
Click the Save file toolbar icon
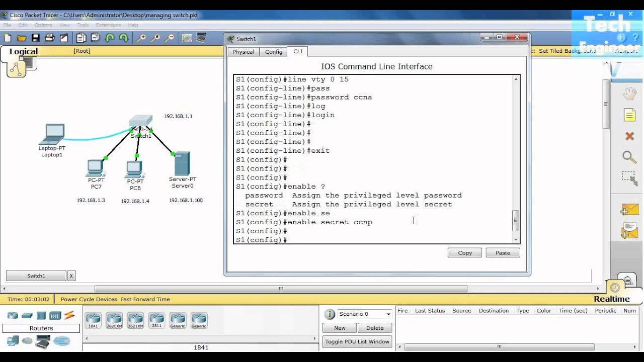pos(35,38)
